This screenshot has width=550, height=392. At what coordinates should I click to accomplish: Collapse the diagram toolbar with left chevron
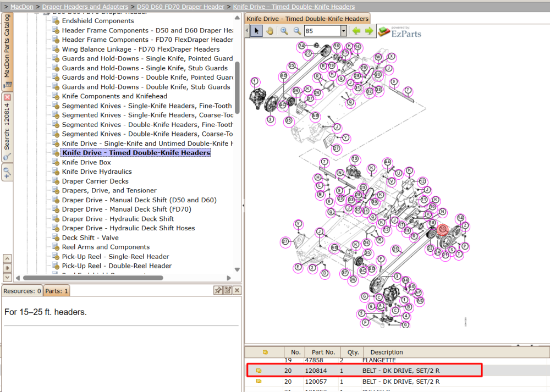(x=247, y=31)
